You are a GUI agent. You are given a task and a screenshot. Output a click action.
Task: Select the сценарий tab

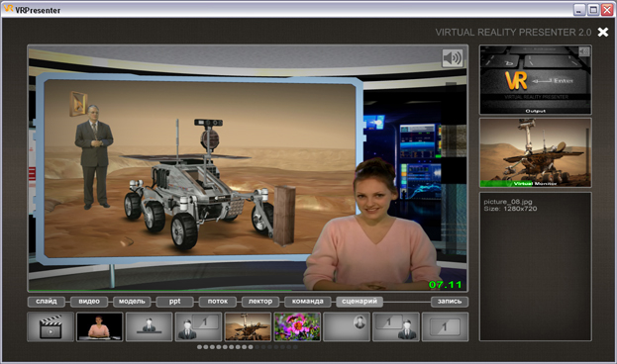coord(360,302)
